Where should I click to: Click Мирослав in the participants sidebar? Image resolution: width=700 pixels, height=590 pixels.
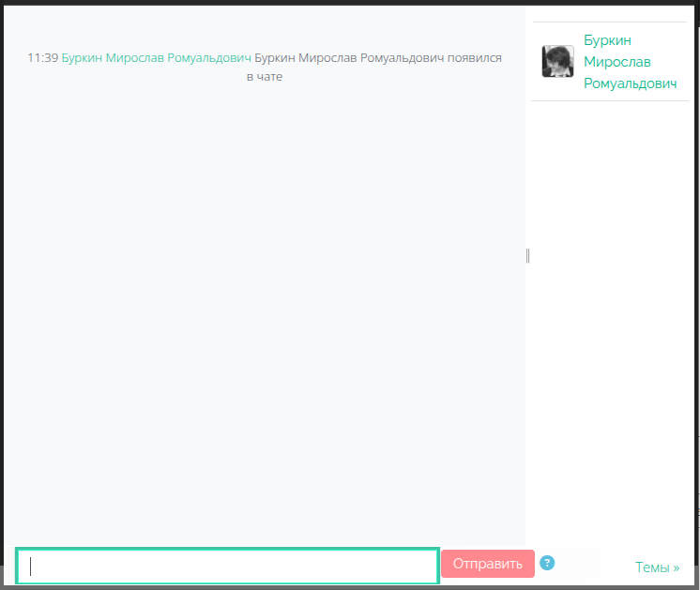point(617,62)
